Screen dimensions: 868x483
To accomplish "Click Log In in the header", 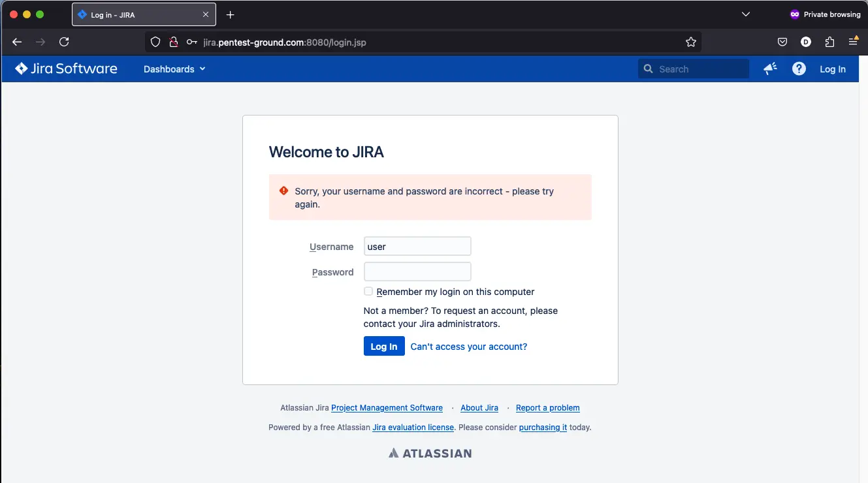I will pyautogui.click(x=833, y=69).
